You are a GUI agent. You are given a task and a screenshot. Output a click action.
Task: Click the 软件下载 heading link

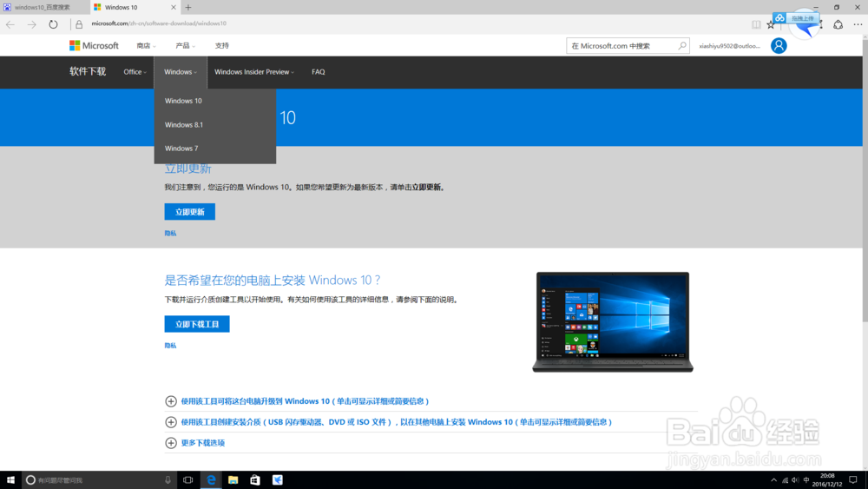pyautogui.click(x=88, y=71)
